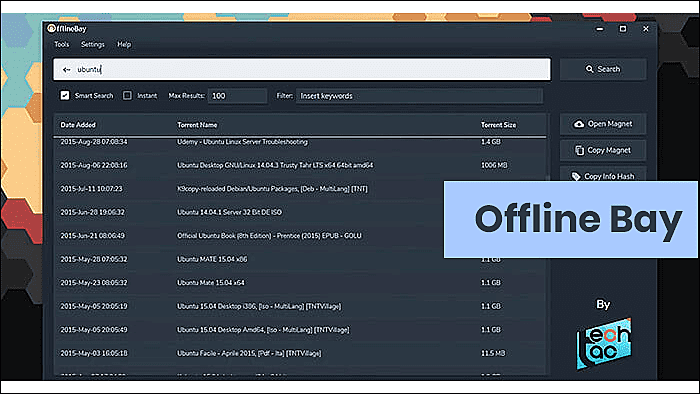This screenshot has width=700, height=394.
Task: Sort by Torrent Size column header
Action: 498,125
